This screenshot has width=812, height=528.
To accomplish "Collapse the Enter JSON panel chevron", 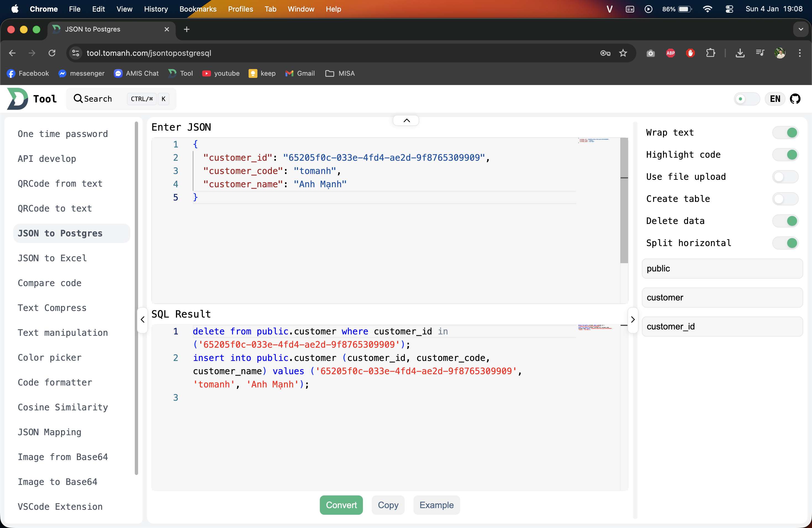I will 406,120.
